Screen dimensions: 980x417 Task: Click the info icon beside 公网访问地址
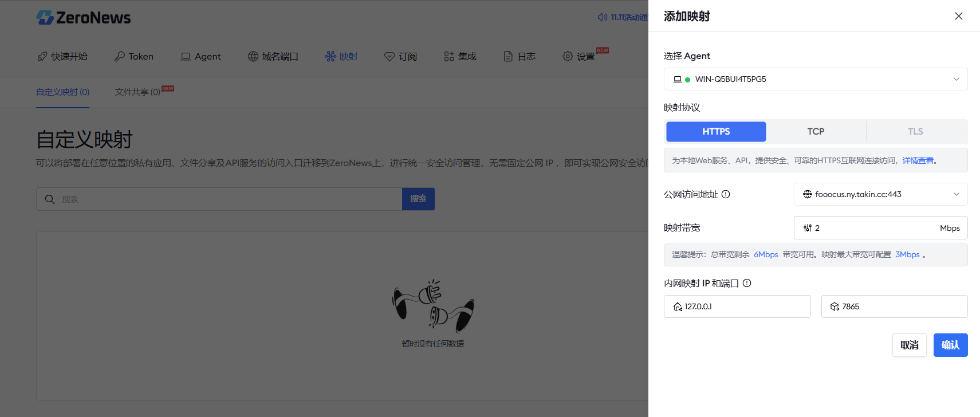pyautogui.click(x=726, y=194)
